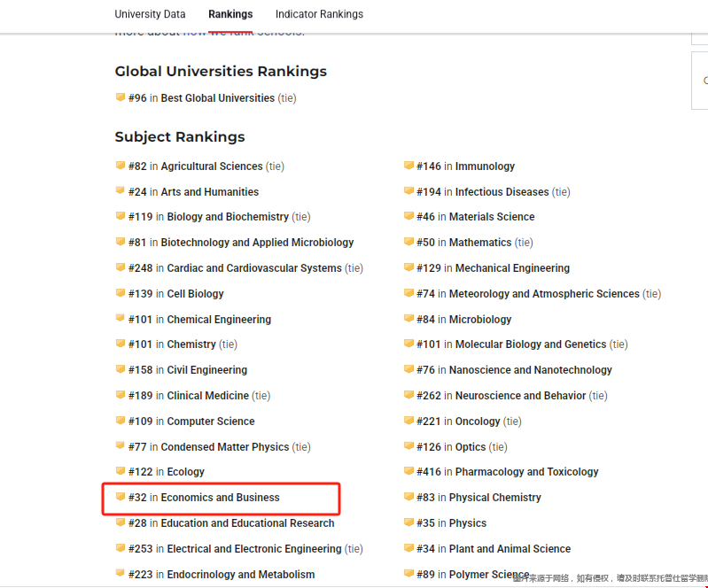Switch to Indicator Rankings tab

(319, 14)
